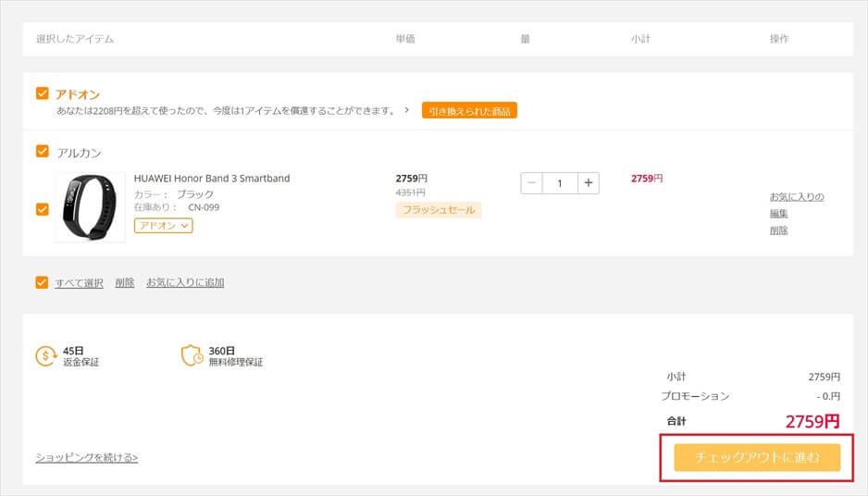Screen dimensions: 868x496
Task: Toggle the アルカン seller checkbox
Action: 42,151
